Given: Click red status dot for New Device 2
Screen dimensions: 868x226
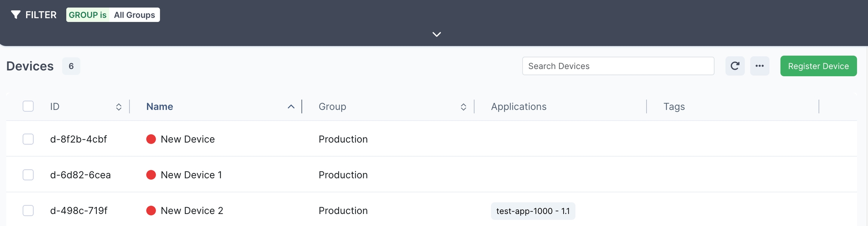Looking at the screenshot, I should (x=151, y=211).
